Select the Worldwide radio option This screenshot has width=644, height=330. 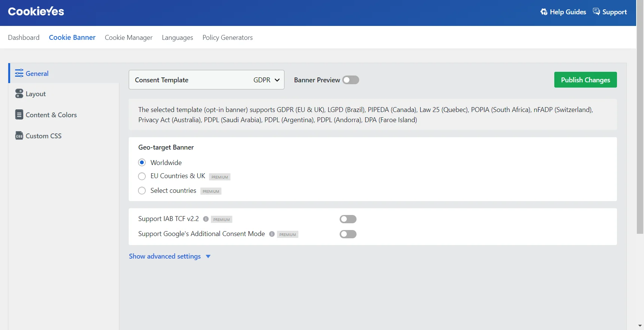[x=142, y=162]
